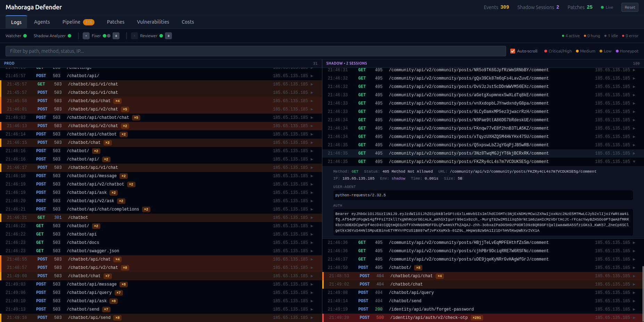Click the x291 badge on check-otp row
Image resolution: width=644 pixels, height=322 pixels.
click(477, 317)
